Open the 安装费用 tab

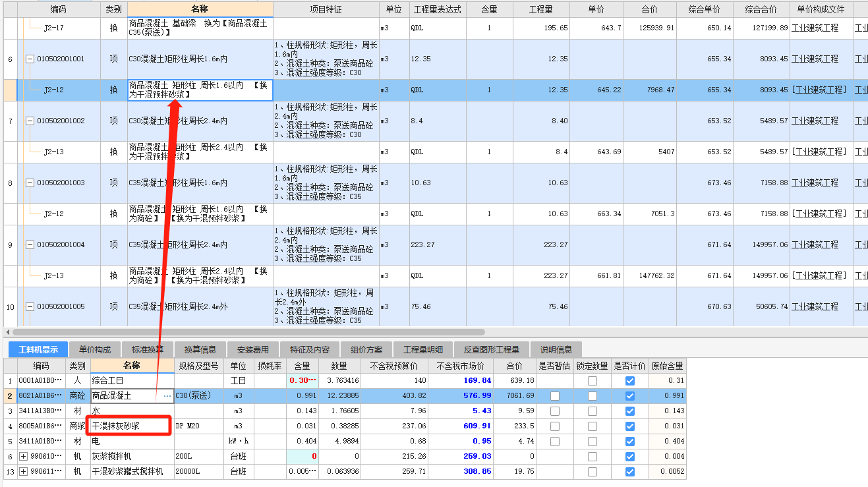tap(253, 350)
